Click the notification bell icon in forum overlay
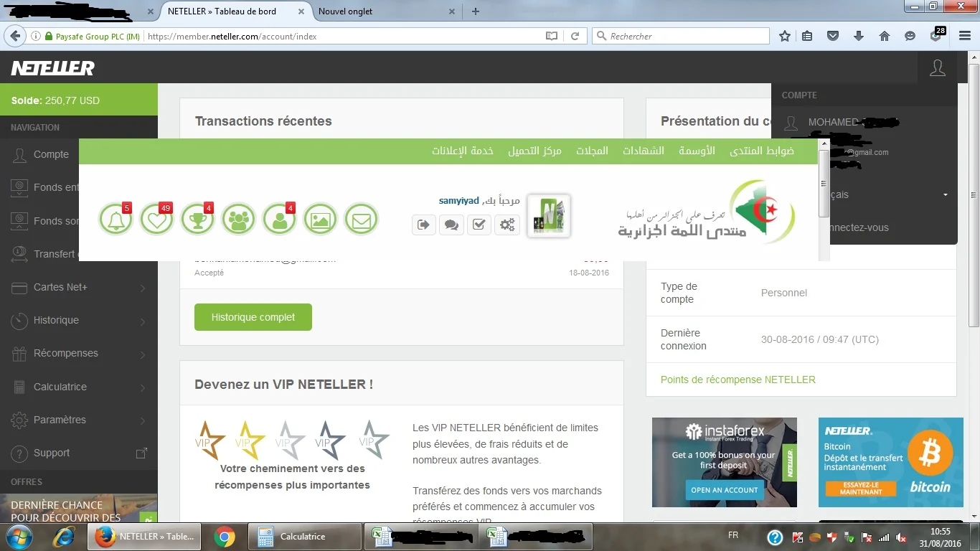 point(116,220)
